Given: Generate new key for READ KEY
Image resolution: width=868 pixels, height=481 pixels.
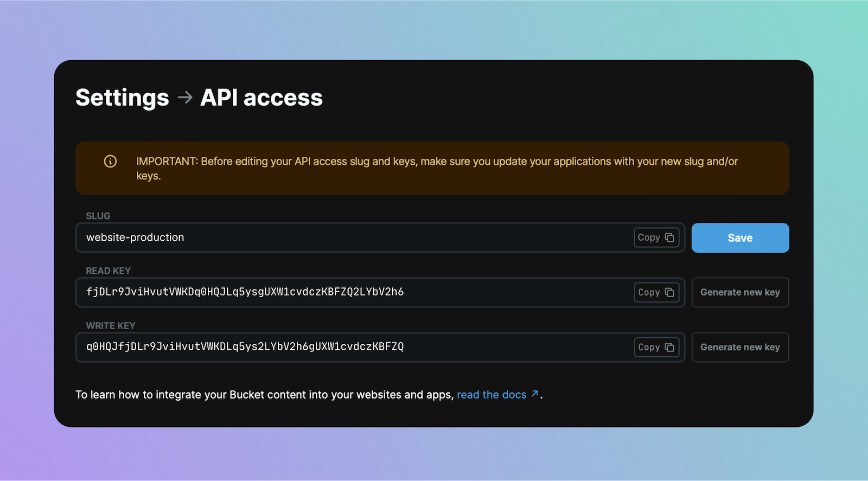Looking at the screenshot, I should click(x=740, y=292).
